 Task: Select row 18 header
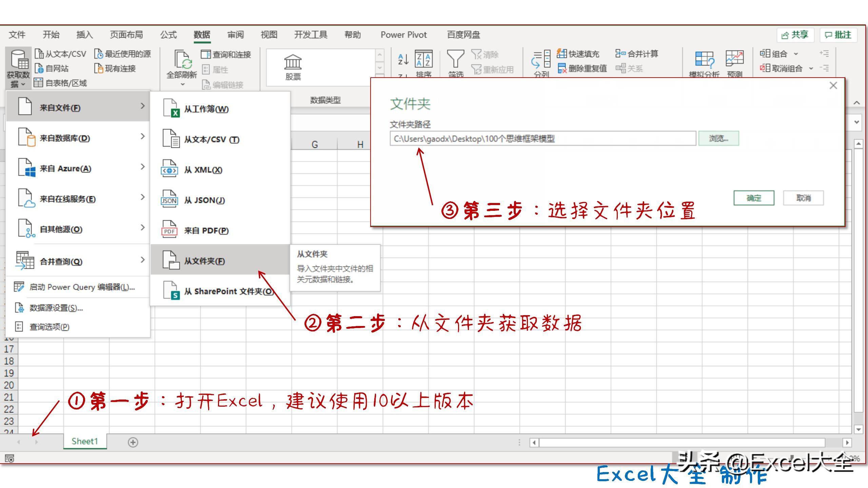point(9,361)
